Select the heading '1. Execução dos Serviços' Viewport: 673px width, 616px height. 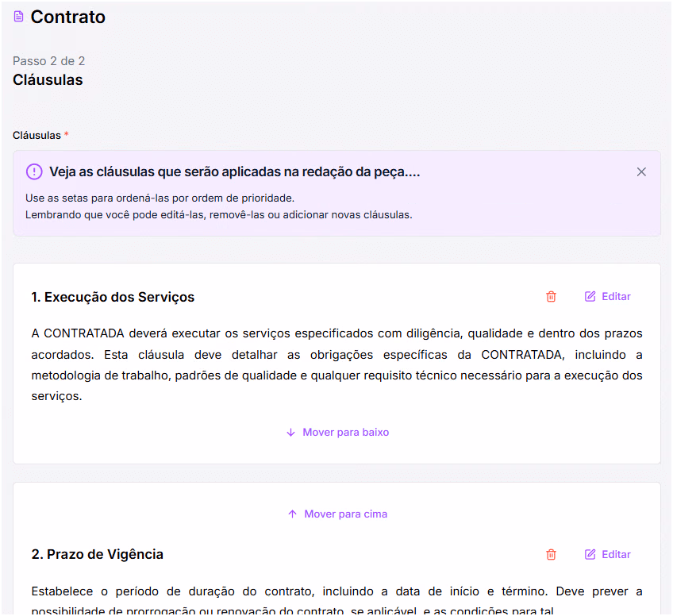113,297
